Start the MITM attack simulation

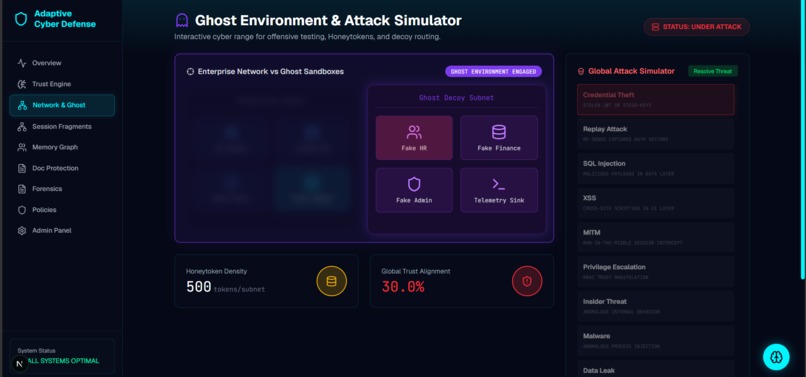point(655,237)
